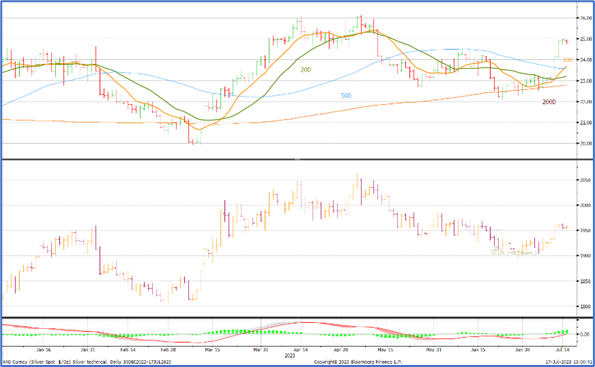Click the Apr 14 date label
The image size is (595, 367).
(301, 350)
